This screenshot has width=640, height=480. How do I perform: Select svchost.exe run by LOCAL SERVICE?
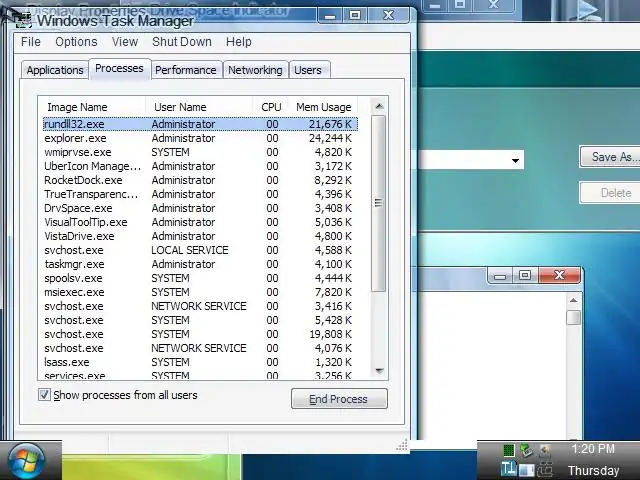click(200, 250)
